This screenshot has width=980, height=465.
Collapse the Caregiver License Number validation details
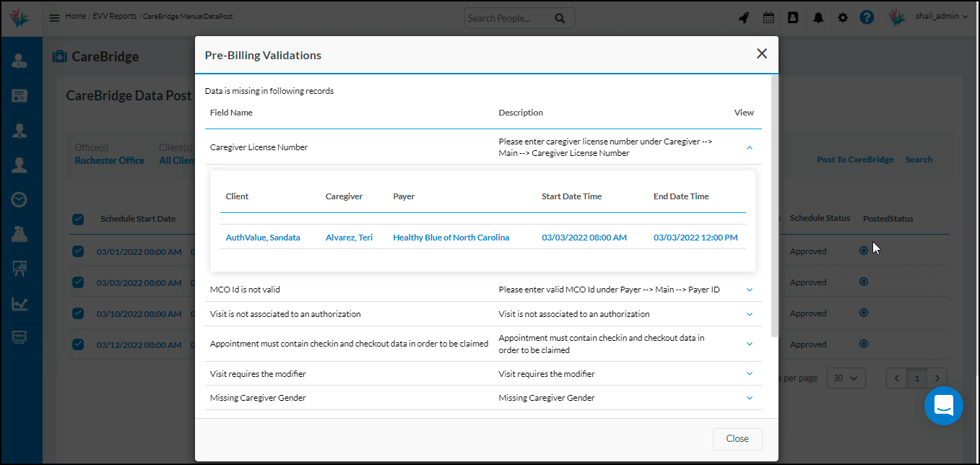[x=750, y=147]
